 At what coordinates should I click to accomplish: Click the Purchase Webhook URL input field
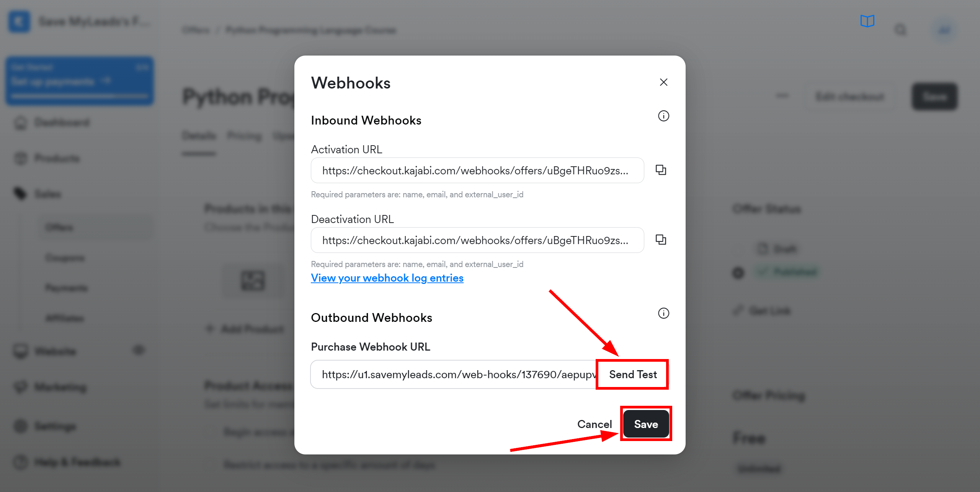[x=453, y=375]
